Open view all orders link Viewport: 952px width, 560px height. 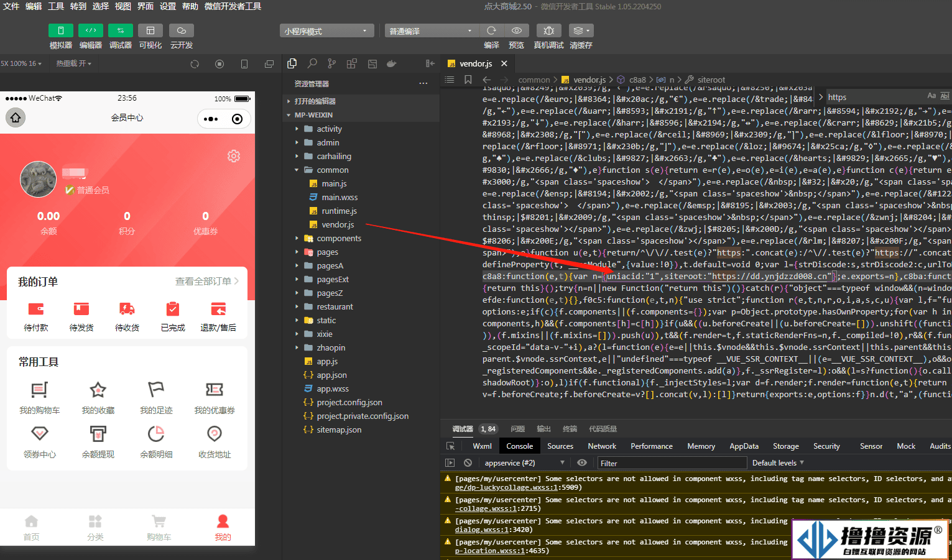click(207, 282)
